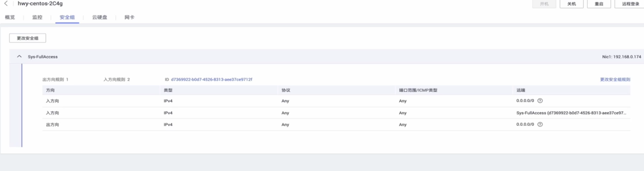Click help icon in first inbound rule row
This screenshot has height=171, width=644.
540,101
